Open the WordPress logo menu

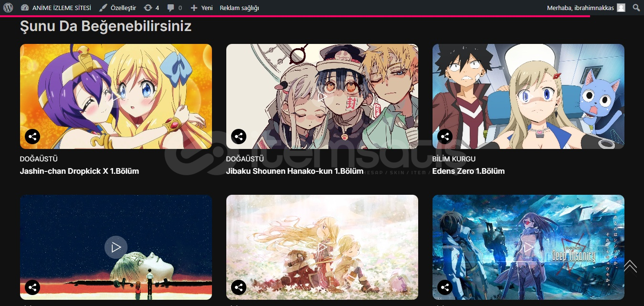coord(8,8)
